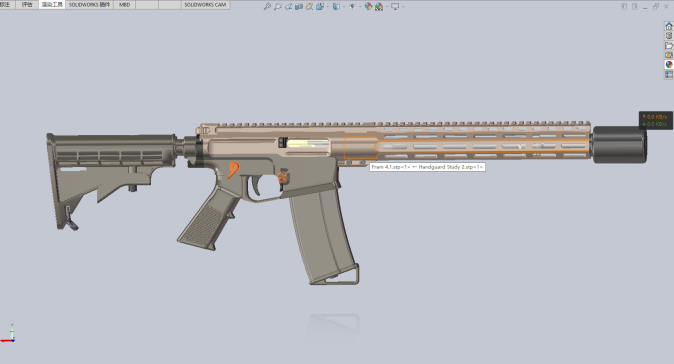Image resolution: width=674 pixels, height=364 pixels.
Task: Click the Zoom to Fit magnifier icon
Action: tap(267, 6)
